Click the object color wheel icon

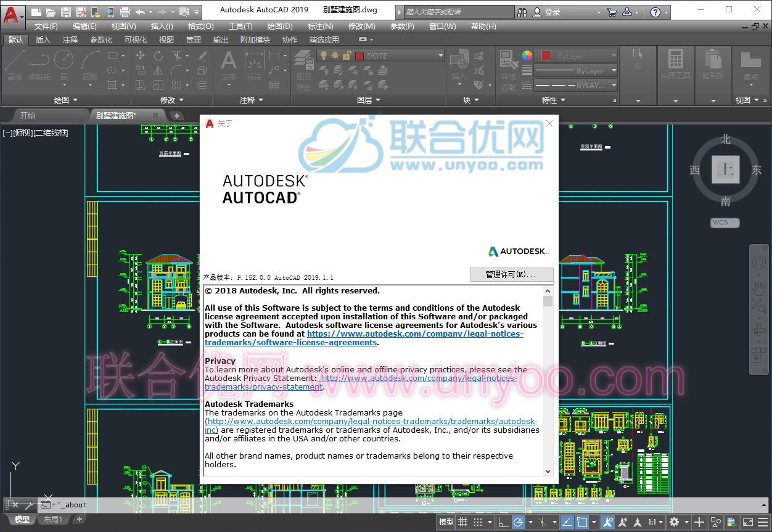527,55
